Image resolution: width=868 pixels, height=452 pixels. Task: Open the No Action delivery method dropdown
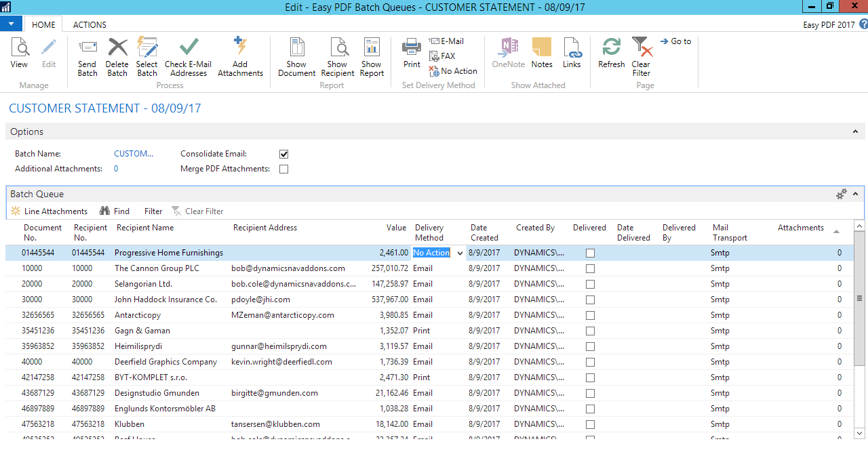pyautogui.click(x=460, y=252)
